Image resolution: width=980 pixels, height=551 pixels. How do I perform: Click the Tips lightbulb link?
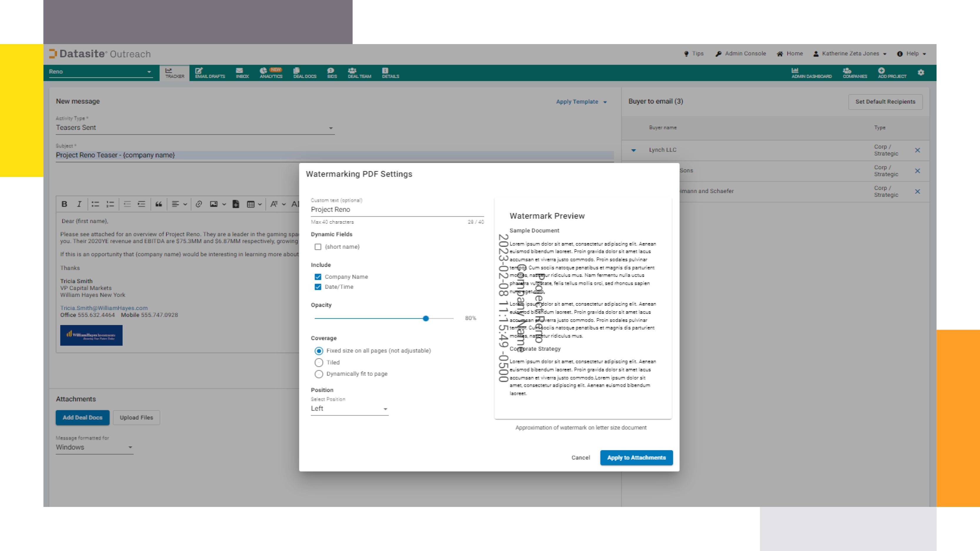(x=694, y=53)
